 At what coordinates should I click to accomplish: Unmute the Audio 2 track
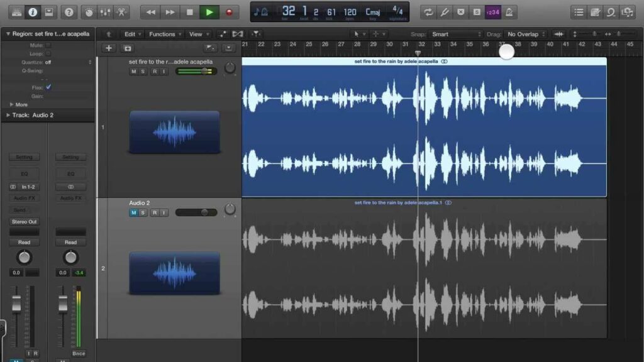point(133,212)
